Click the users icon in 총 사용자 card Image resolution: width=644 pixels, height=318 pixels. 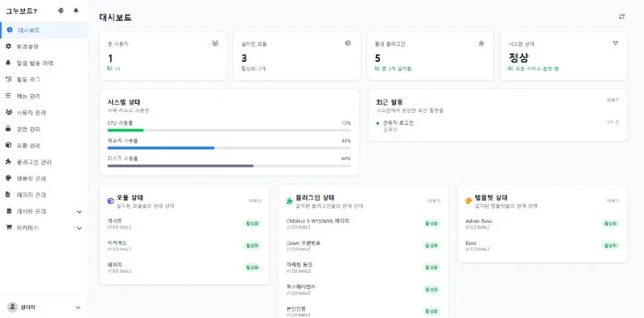[215, 43]
